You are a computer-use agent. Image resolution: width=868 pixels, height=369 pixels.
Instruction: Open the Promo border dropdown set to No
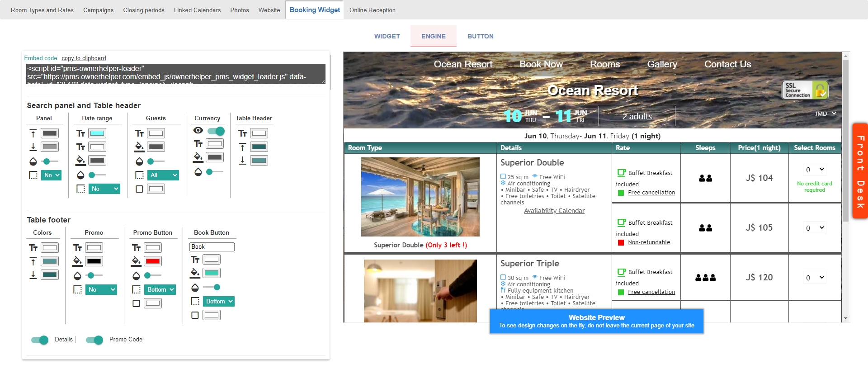pyautogui.click(x=101, y=289)
